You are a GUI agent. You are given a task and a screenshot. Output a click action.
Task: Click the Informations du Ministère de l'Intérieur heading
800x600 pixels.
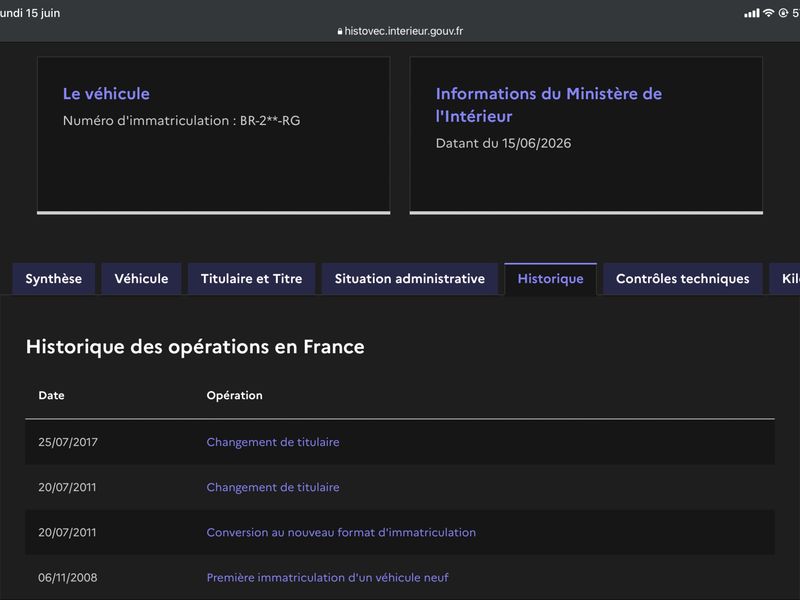(x=548, y=105)
